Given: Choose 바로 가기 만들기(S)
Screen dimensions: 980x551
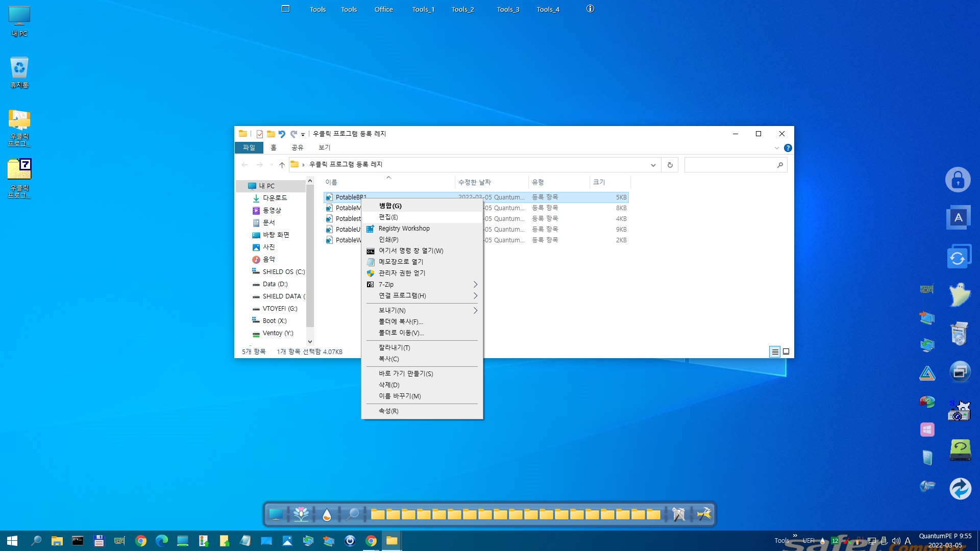Looking at the screenshot, I should [x=422, y=373].
